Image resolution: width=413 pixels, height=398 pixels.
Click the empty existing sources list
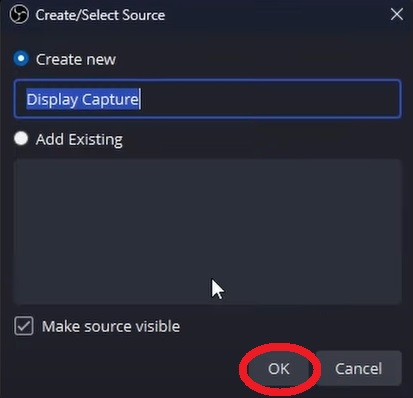[x=207, y=232]
